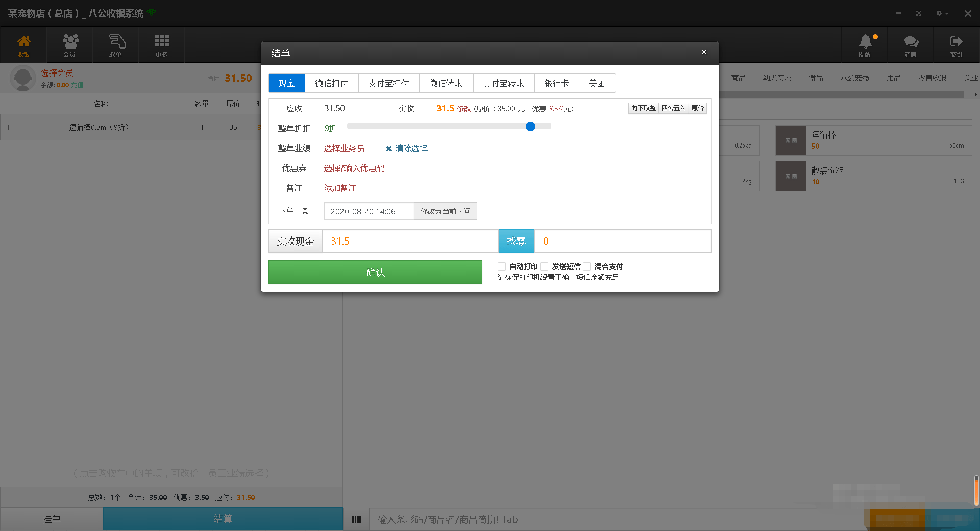Click the 充值 recharge link
The image size is (980, 531).
click(x=77, y=85)
